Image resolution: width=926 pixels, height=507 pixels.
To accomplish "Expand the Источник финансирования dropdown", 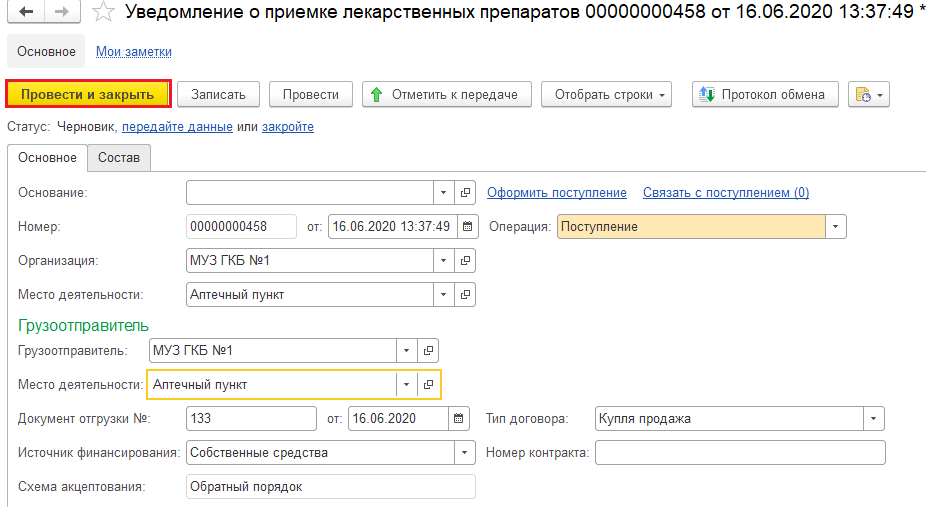I will point(465,453).
